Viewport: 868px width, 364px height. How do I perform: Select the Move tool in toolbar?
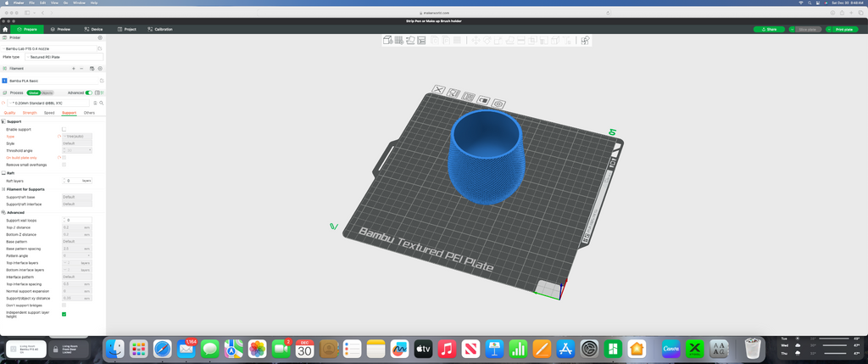[x=476, y=40]
